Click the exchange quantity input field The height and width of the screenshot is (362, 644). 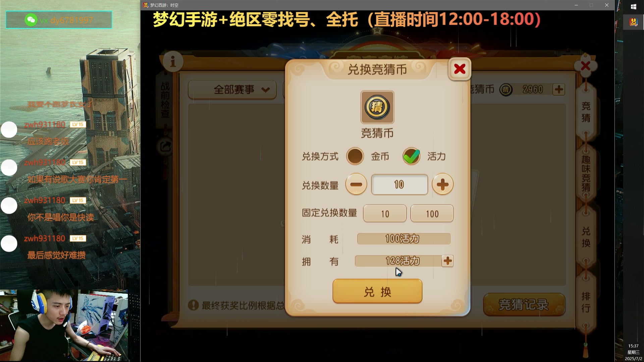pos(399,184)
